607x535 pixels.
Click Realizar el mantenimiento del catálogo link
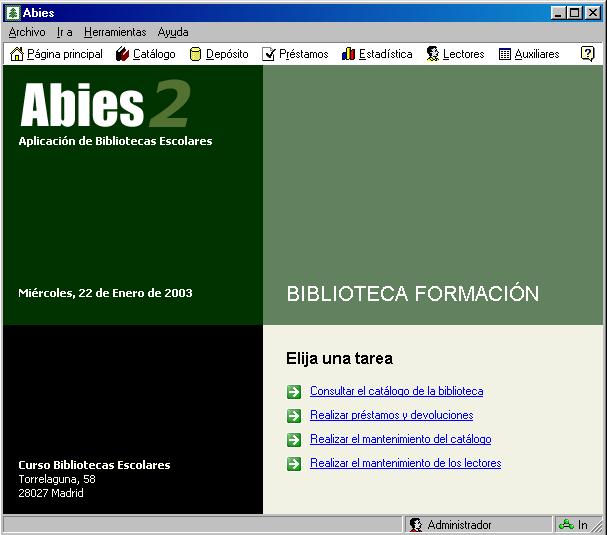pos(400,439)
